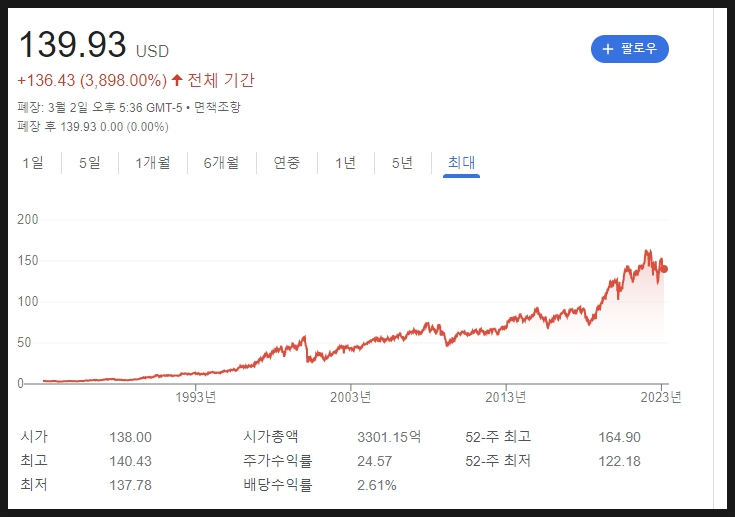Screen dimensions: 735x517
Task: Click the 면책조항 disclaimer link
Action: (x=217, y=107)
